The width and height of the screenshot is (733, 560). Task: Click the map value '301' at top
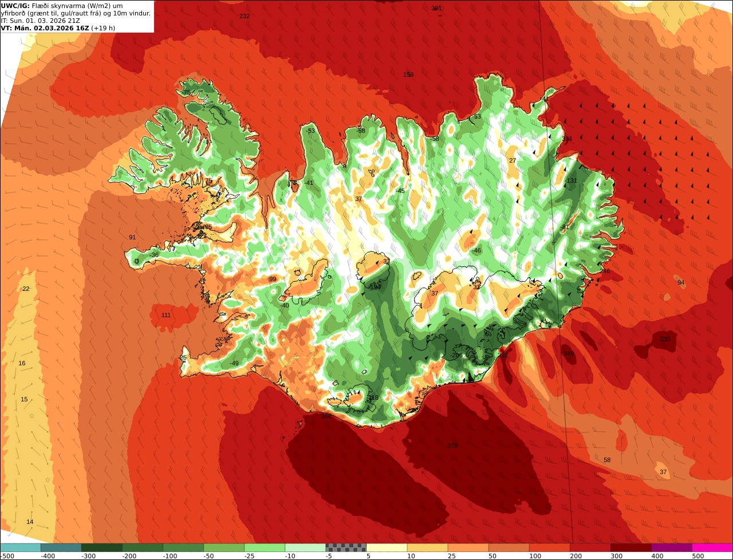(436, 8)
